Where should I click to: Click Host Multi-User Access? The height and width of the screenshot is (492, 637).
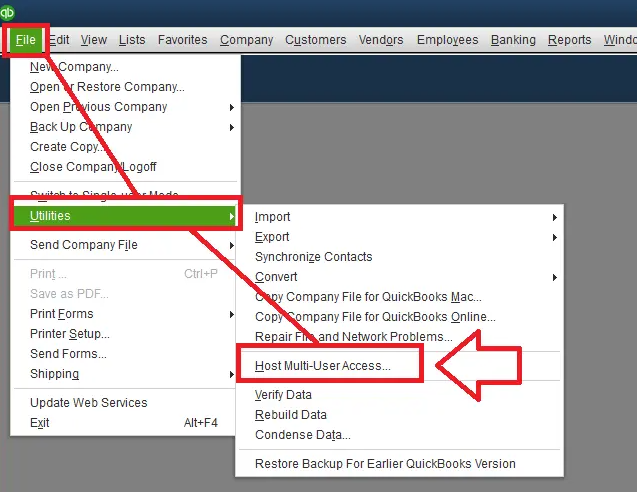point(400,366)
